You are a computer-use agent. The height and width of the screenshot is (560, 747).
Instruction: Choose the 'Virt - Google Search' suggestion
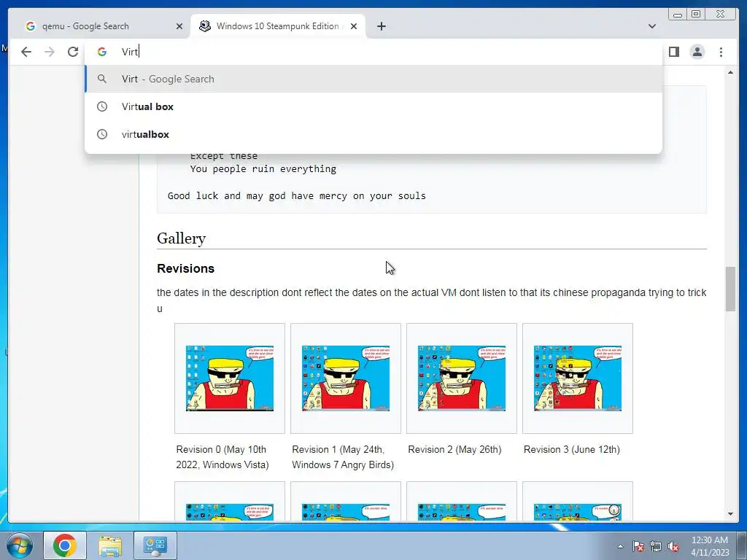pyautogui.click(x=373, y=79)
